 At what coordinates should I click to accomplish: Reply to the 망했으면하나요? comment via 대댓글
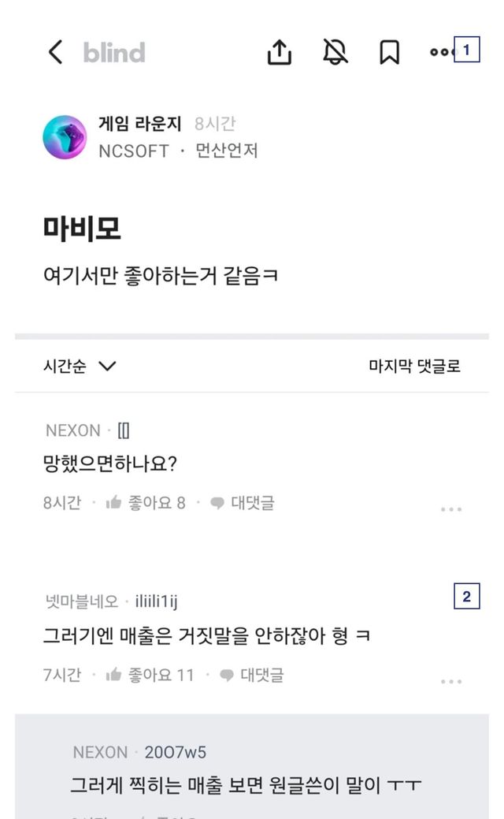pos(243,503)
